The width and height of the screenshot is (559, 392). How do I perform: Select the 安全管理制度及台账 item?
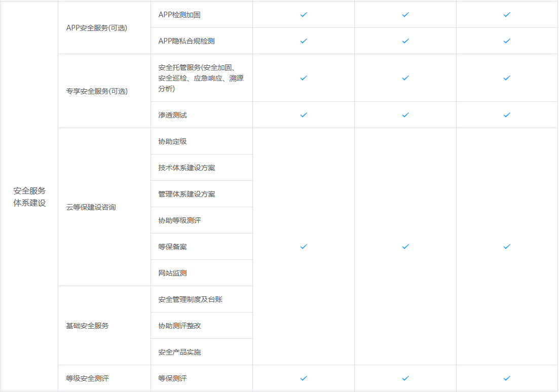tap(190, 299)
